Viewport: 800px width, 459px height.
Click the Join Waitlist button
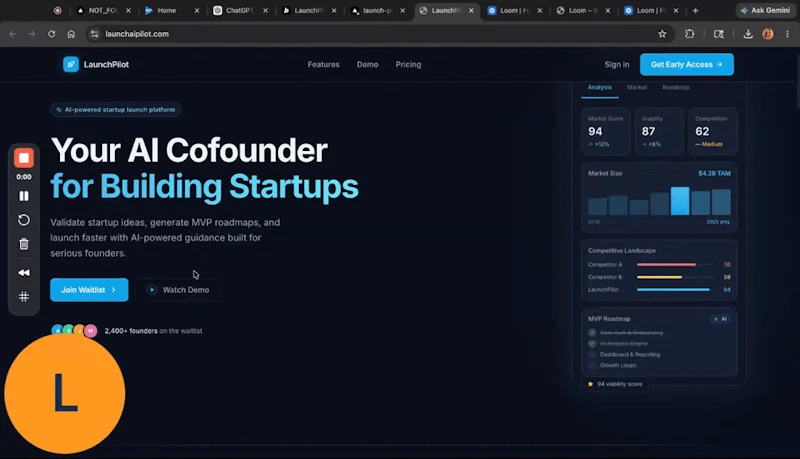point(89,290)
